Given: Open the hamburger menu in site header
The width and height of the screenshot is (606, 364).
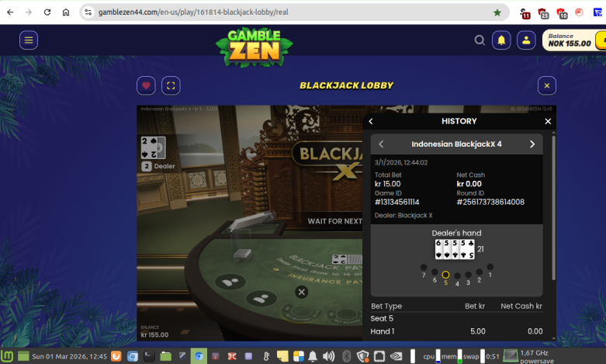Looking at the screenshot, I should [29, 40].
